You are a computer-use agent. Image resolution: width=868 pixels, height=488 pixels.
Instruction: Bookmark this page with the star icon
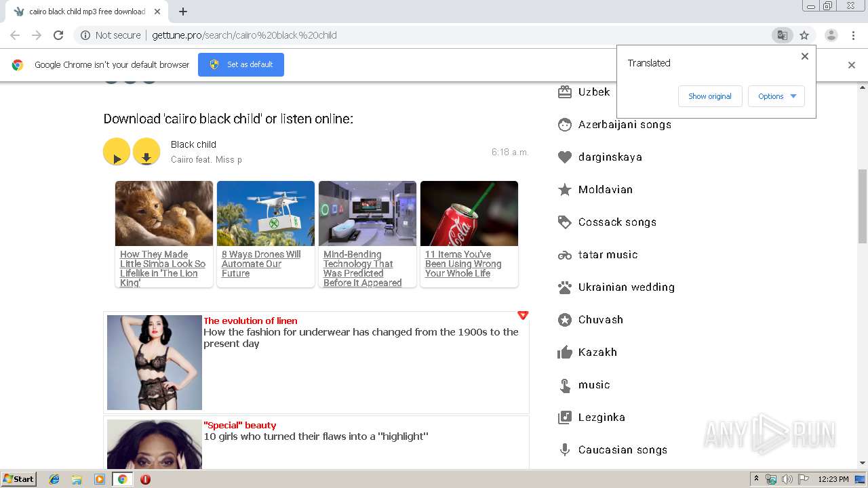coord(804,35)
